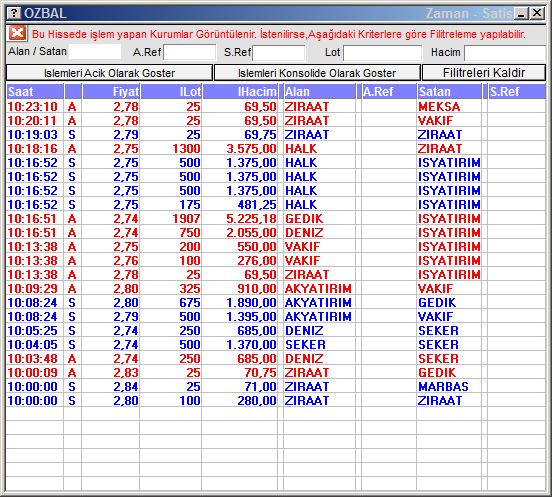Click buyer GEDIK in the 10:16:51 row
The height and width of the screenshot is (497, 552).
tap(304, 219)
